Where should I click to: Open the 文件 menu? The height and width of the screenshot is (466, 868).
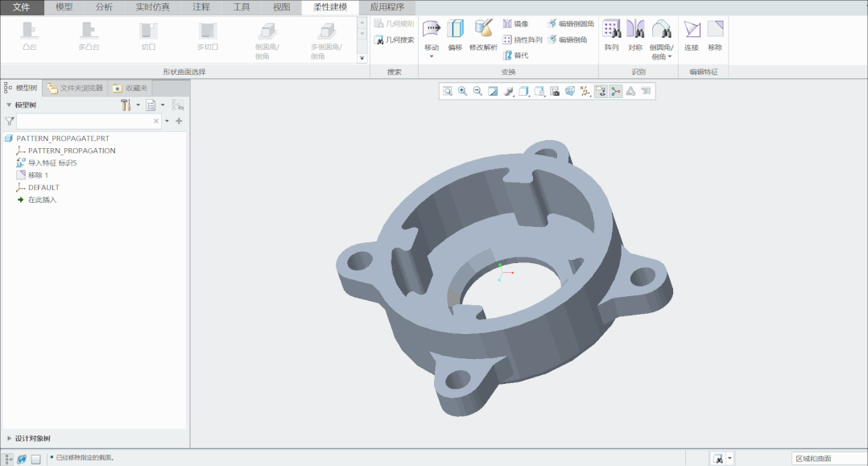(x=22, y=7)
